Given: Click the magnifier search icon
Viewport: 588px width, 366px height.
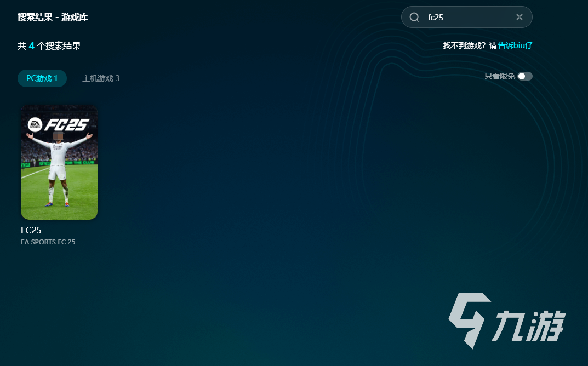Looking at the screenshot, I should click(x=414, y=17).
